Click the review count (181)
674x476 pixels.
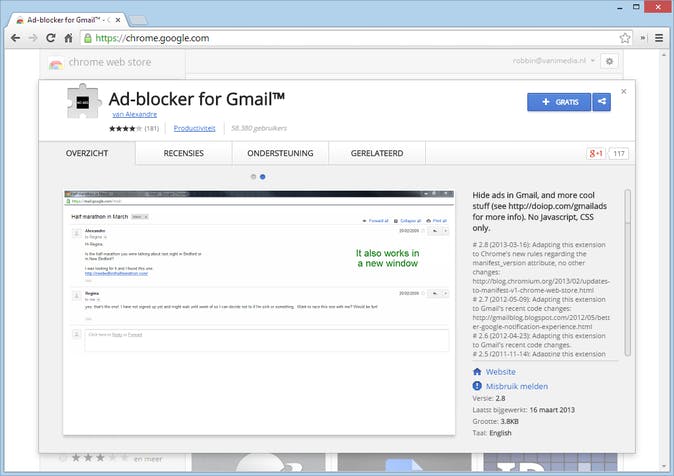152,128
